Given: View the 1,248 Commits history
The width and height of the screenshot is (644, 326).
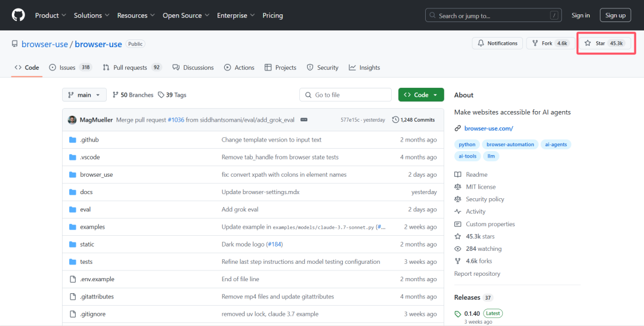Looking at the screenshot, I should [x=414, y=120].
